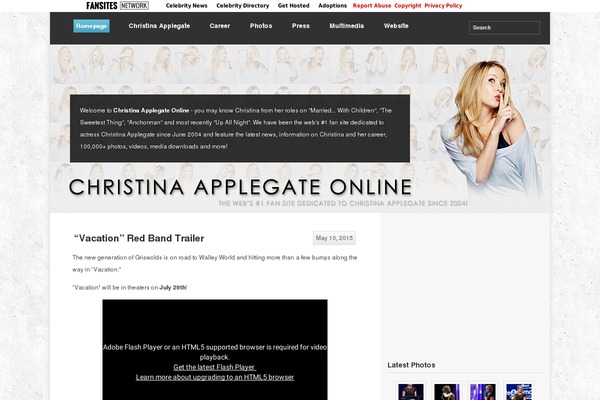Open the fourth Latest Photos thumbnail

click(518, 392)
